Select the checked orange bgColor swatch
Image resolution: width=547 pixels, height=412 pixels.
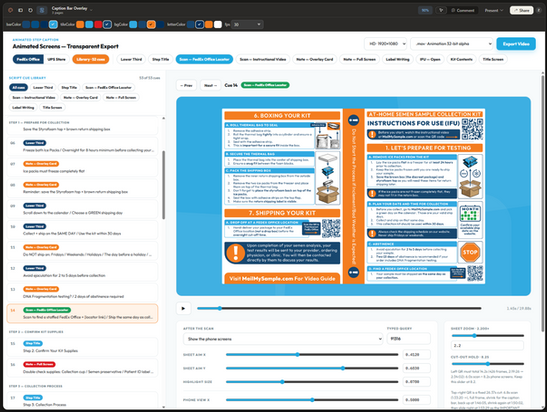[x=151, y=24]
